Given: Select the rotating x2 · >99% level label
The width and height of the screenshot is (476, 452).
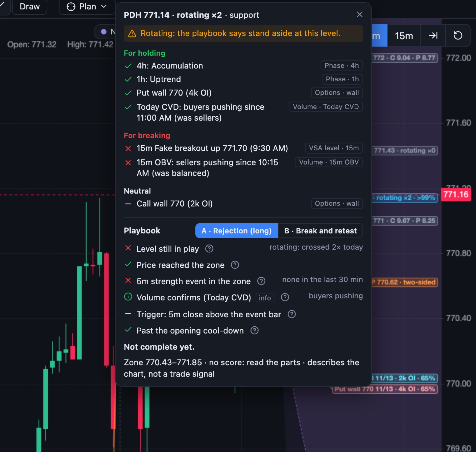Looking at the screenshot, I should 405,198.
